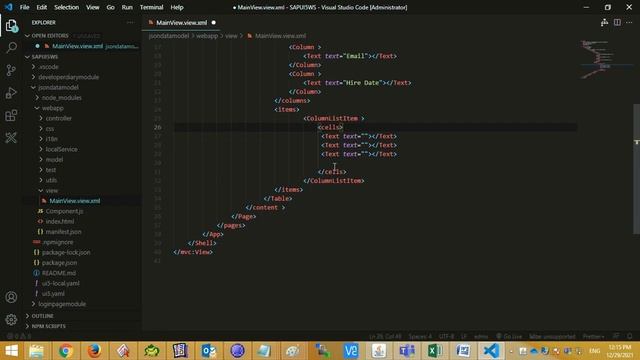Click the Ln, Col cursor position indicator
The image size is (640, 360).
385,336
